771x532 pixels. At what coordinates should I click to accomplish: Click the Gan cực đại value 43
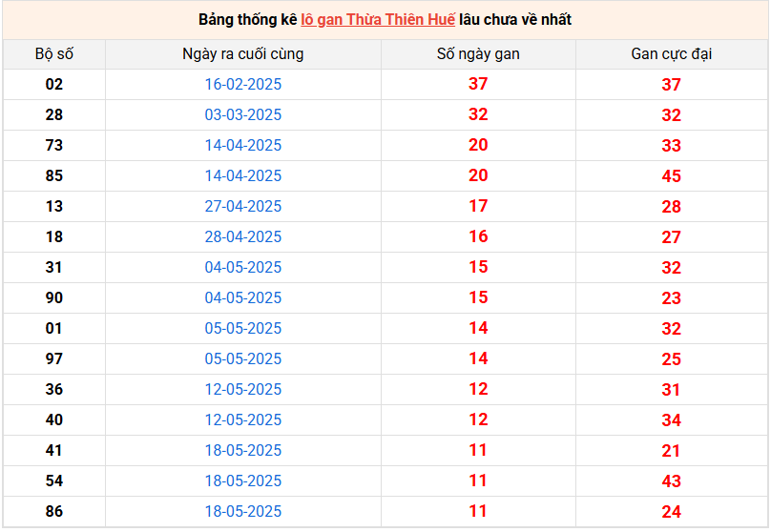coord(671,481)
